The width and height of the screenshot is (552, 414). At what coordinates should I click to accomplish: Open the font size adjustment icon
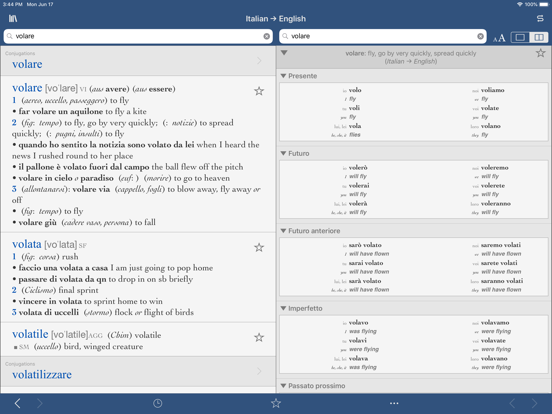(x=499, y=37)
